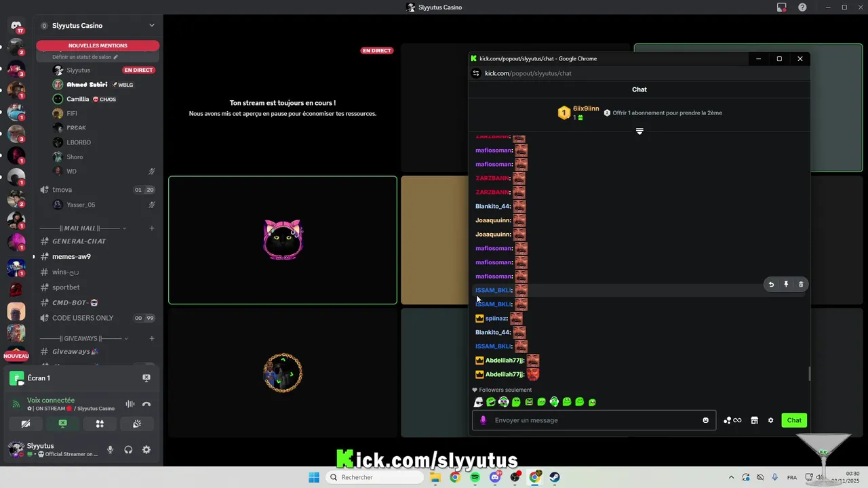This screenshot has height=488, width=868.
Task: Open Steam from Windows taskbar
Action: click(x=555, y=477)
